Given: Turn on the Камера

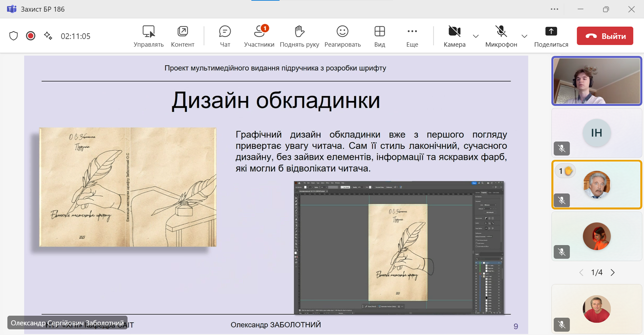Looking at the screenshot, I should coord(454,36).
